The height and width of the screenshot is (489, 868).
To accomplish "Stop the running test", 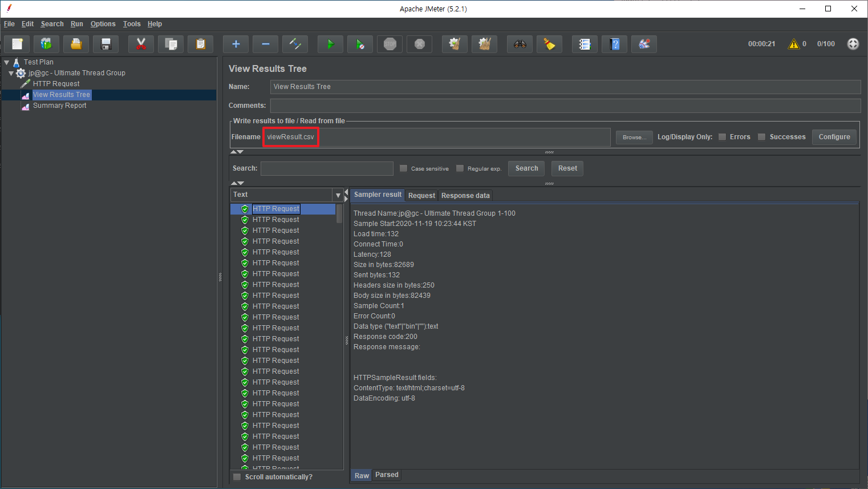I will (x=390, y=44).
